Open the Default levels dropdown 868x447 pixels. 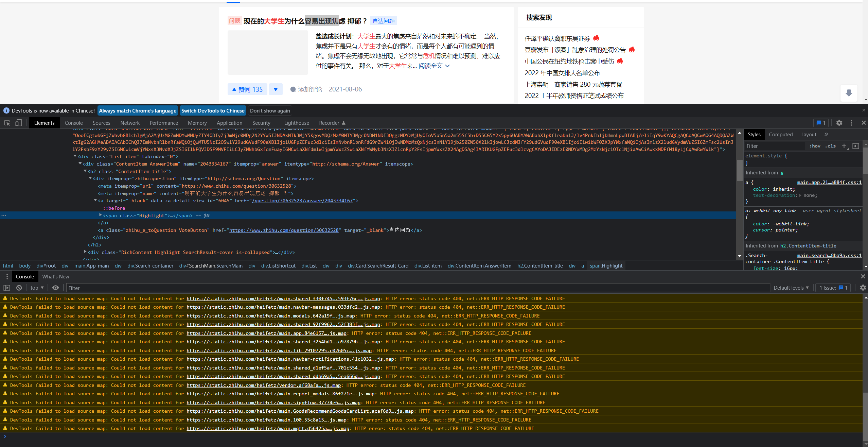click(791, 288)
